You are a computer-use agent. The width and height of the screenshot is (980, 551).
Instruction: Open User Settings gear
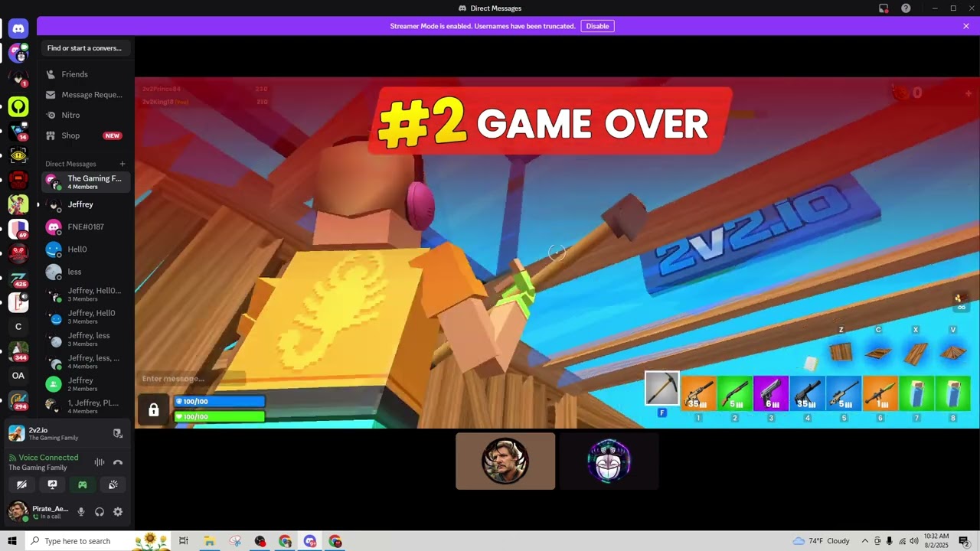point(118,512)
